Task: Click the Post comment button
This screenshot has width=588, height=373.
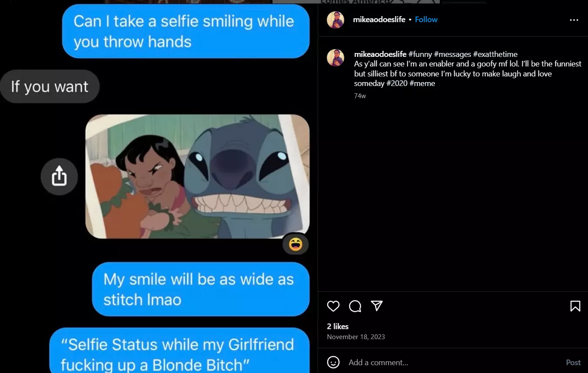Action: (x=573, y=362)
